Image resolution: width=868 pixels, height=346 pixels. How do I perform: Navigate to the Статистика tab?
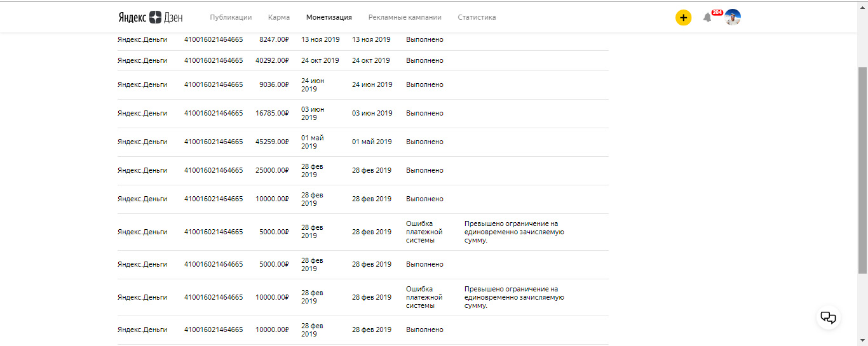point(477,17)
